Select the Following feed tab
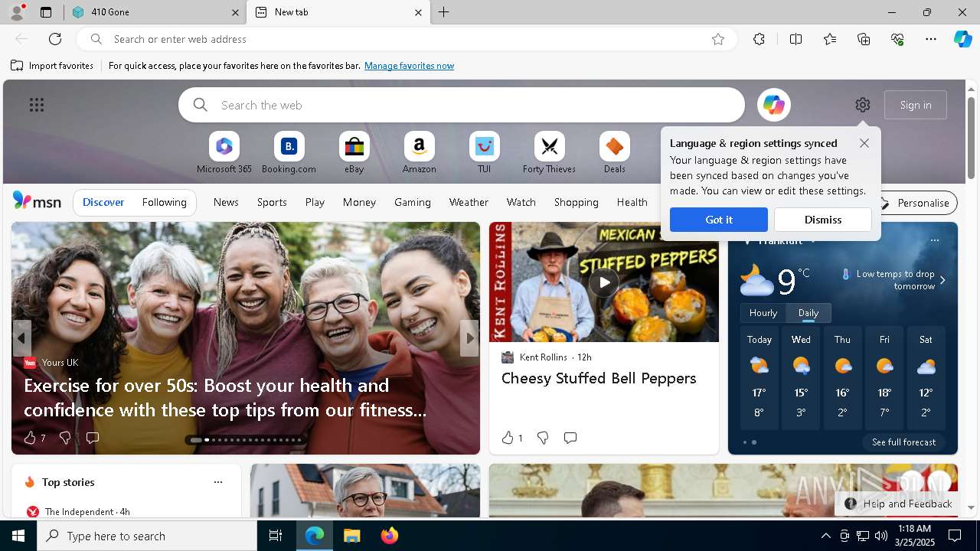 point(165,202)
